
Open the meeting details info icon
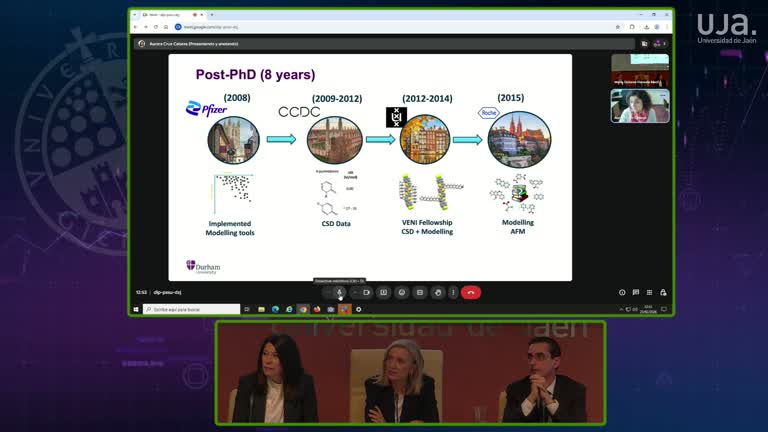622,292
